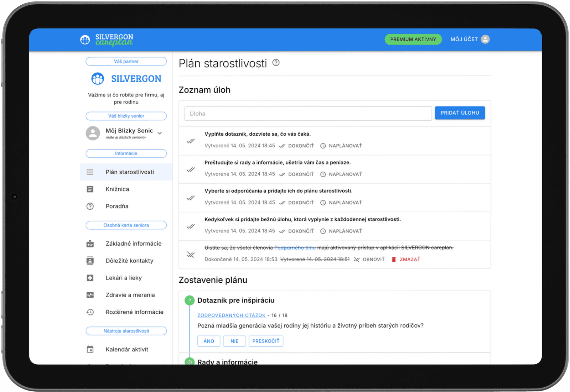Image resolution: width=570 pixels, height=392 pixels.
Task: Expand the Dotazník pre inšpiráciu step
Action: click(x=190, y=300)
